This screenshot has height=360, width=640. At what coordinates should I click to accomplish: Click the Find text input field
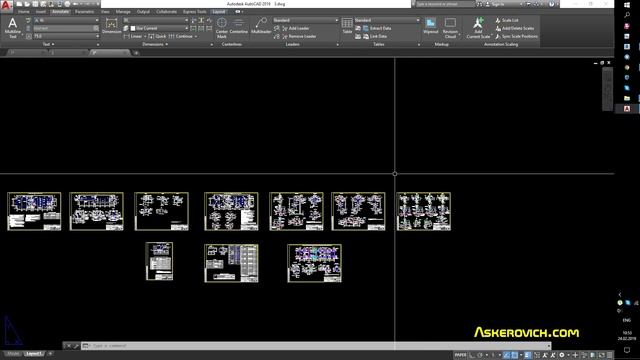point(63,28)
